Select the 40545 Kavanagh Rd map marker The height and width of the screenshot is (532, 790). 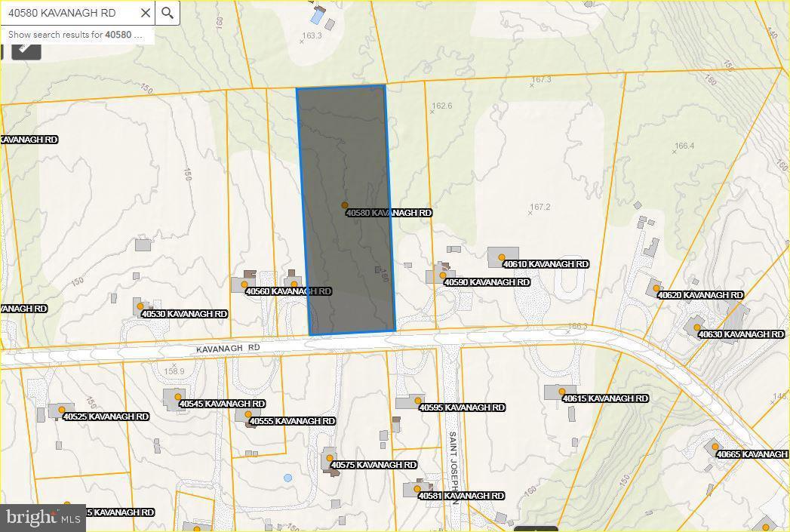pos(178,397)
